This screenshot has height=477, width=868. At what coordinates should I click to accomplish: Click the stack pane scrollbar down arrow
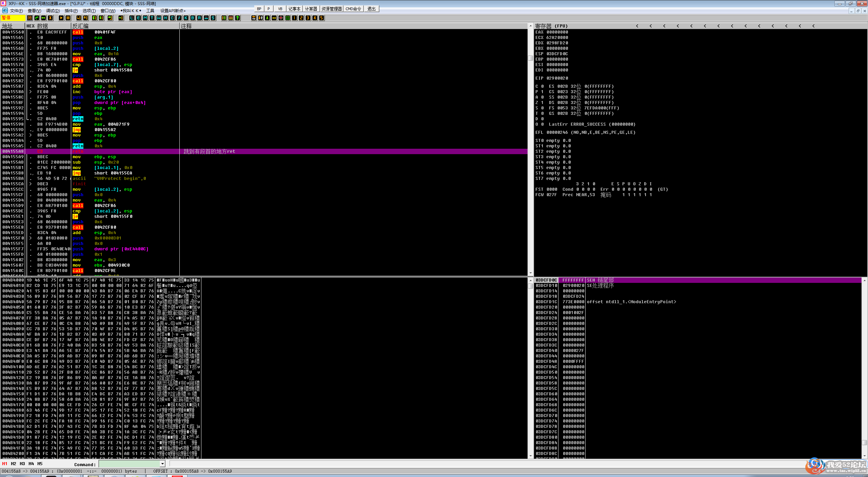pyautogui.click(x=865, y=456)
